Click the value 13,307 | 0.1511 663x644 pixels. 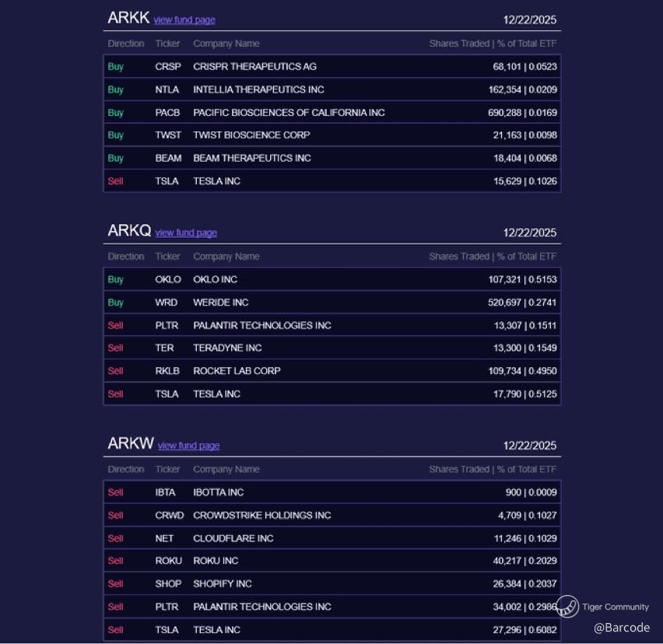point(525,326)
